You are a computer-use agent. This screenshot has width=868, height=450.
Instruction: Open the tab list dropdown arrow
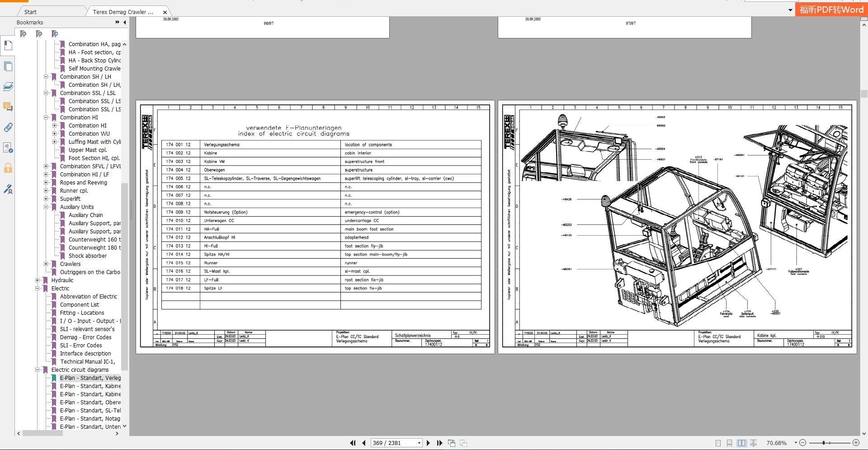(x=790, y=10)
